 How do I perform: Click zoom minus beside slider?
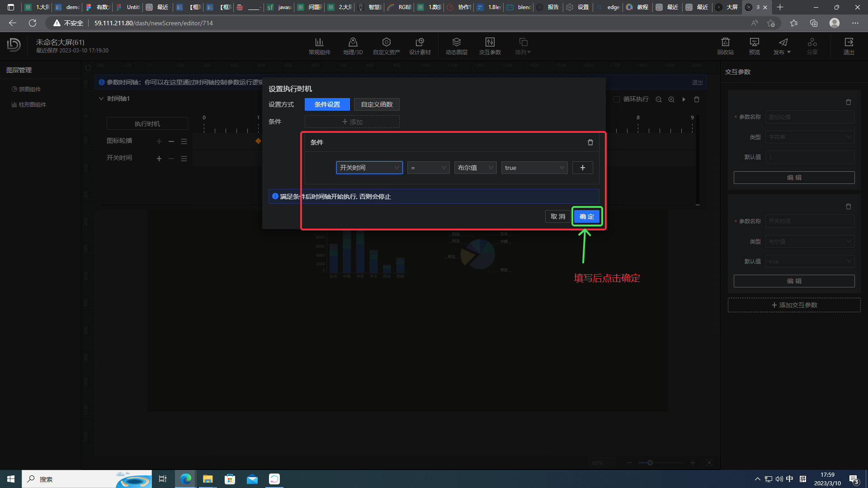[x=629, y=463]
